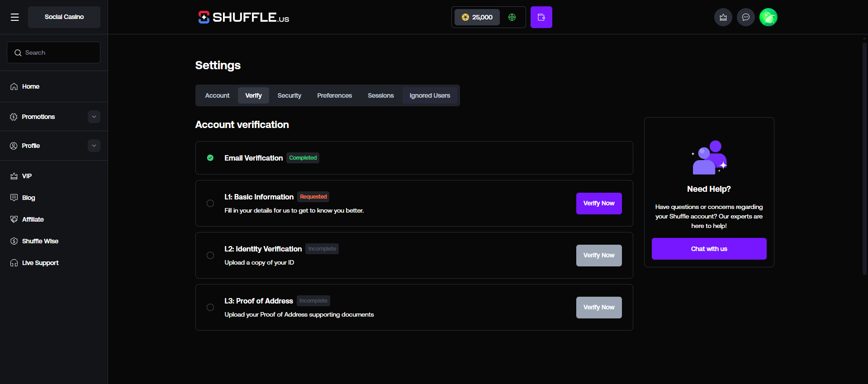Open the Live Support link

tap(40, 263)
